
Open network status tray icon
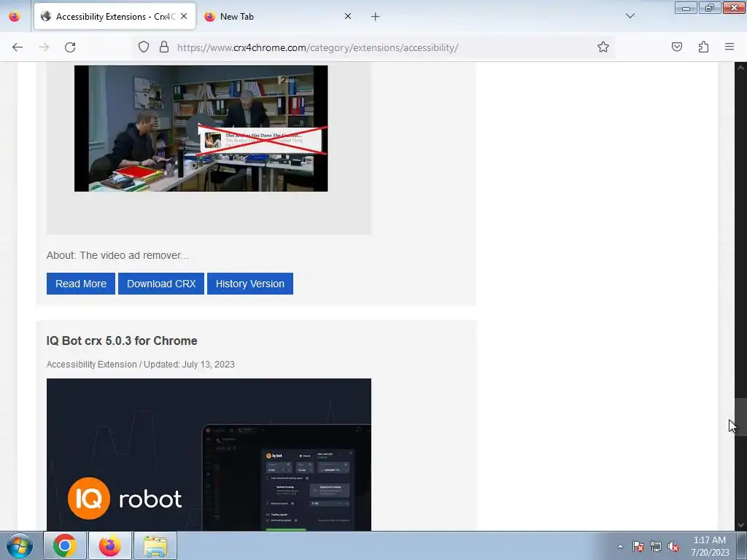pyautogui.click(x=656, y=546)
